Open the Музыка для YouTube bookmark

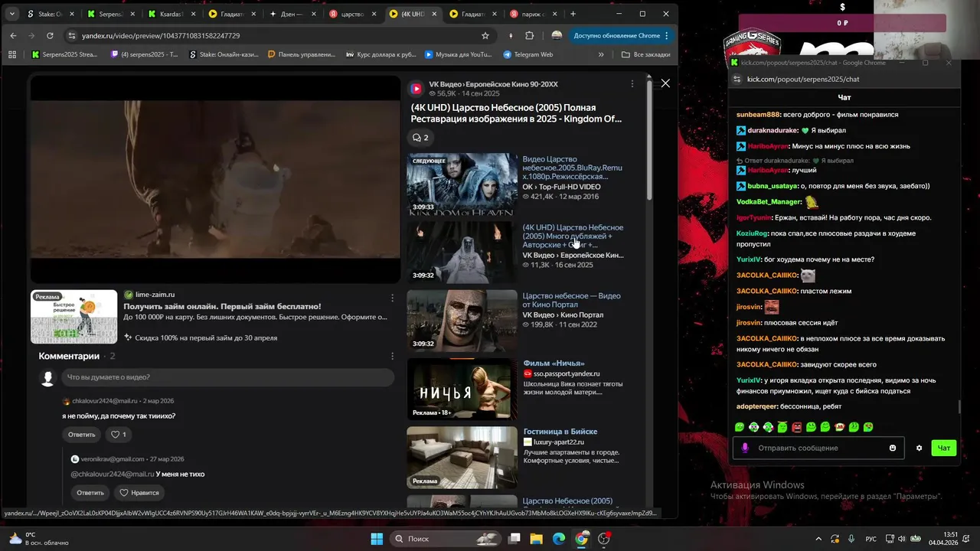pos(457,54)
